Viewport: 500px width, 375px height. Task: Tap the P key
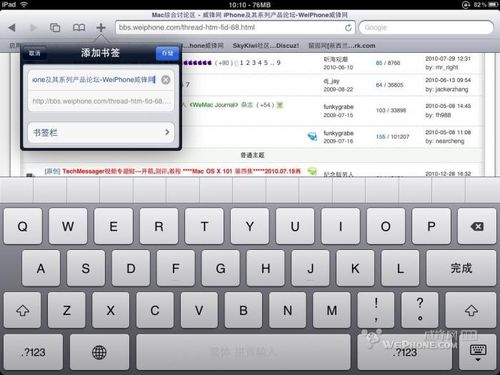431,226
